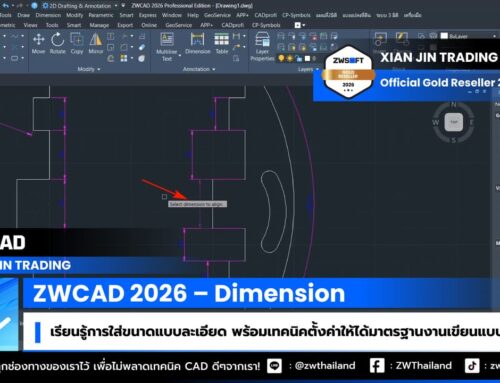This screenshot has height=383, width=500.
Task: Toggle the layer on/off light bulb
Action: [x=281, y=59]
